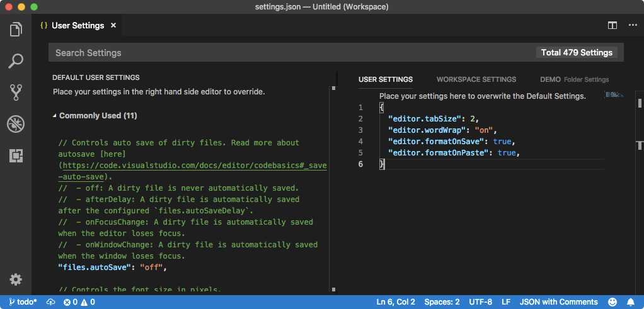Click the "editor.formatOnSave" setting line
Image resolution: width=644 pixels, height=309 pixels.
pyautogui.click(x=452, y=142)
